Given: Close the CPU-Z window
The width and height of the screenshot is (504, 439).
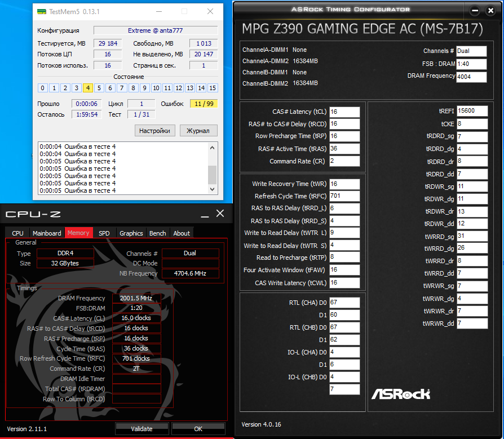Looking at the screenshot, I should (x=220, y=214).
